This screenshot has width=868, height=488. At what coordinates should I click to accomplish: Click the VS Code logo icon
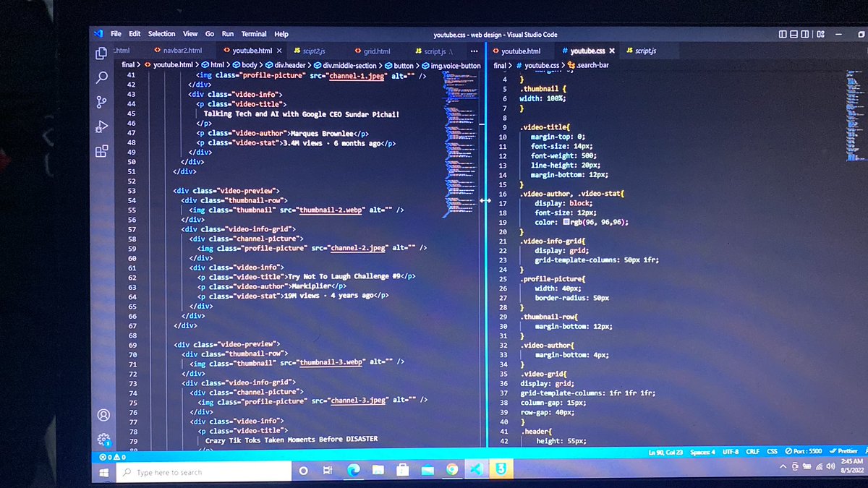click(98, 33)
